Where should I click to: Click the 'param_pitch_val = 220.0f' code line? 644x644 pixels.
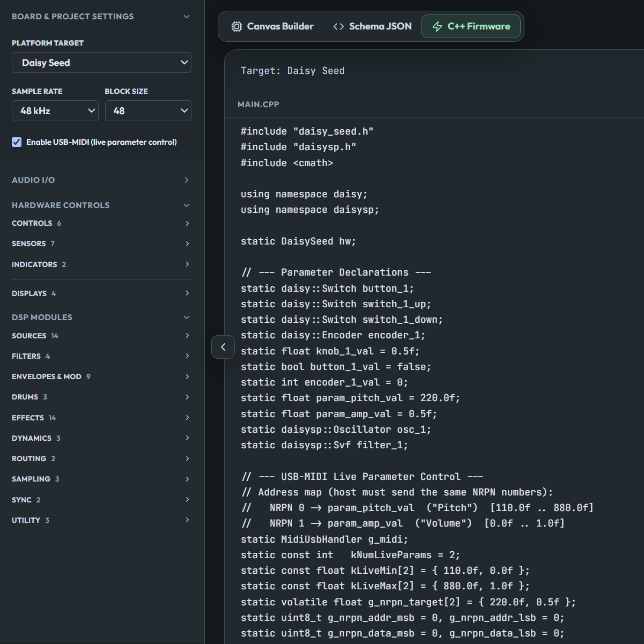coord(351,398)
